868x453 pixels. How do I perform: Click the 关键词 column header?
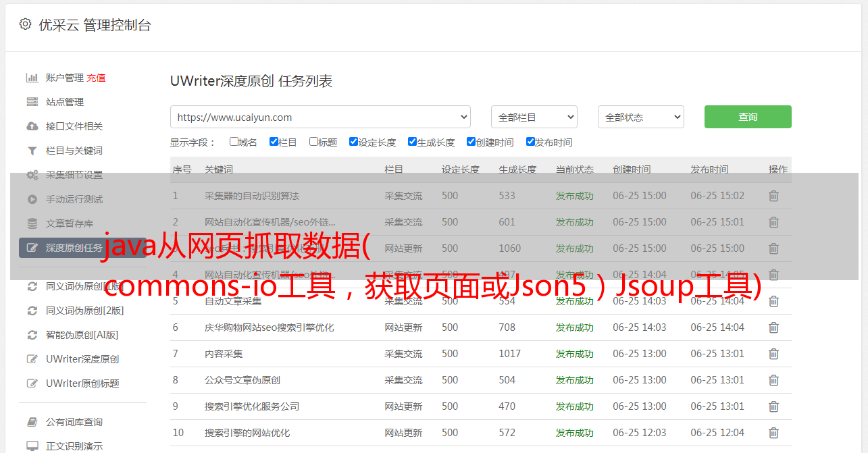point(219,169)
